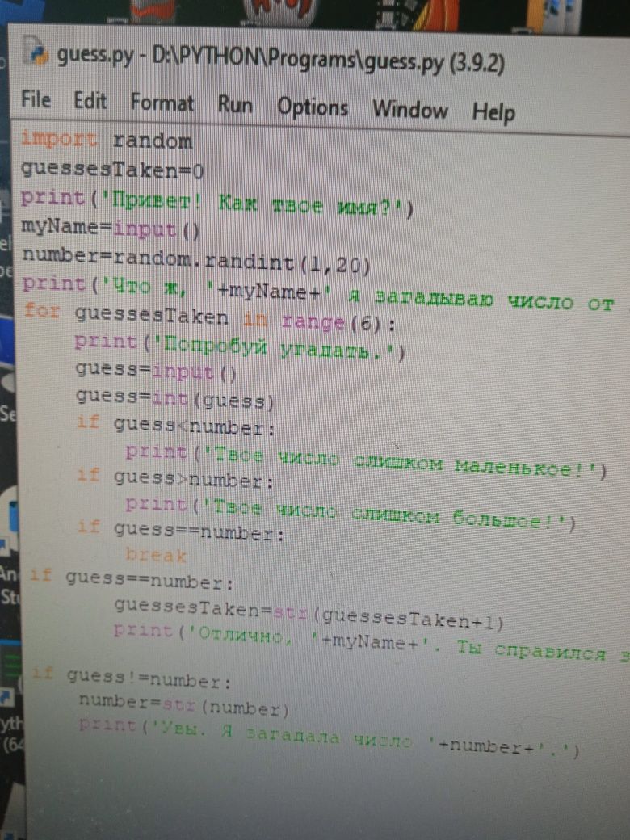The width and height of the screenshot is (630, 840).
Task: Open the Options menu
Action: pos(313,107)
